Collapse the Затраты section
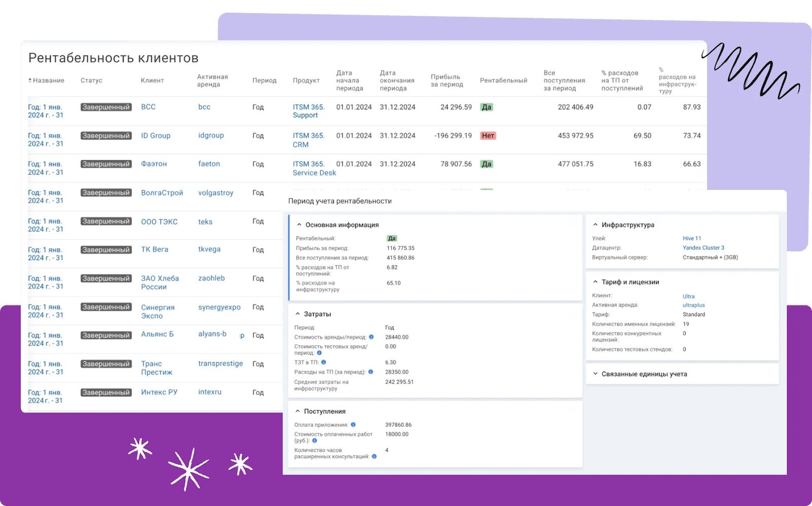 pos(297,314)
